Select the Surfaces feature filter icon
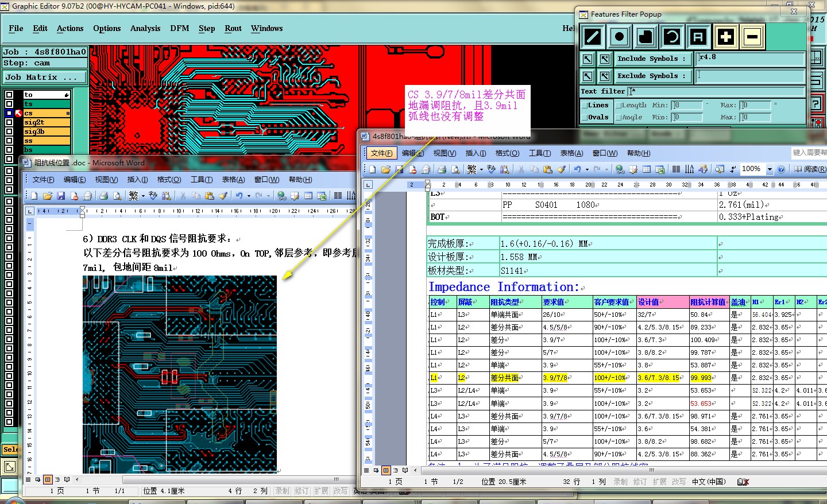The height and width of the screenshot is (504, 827). point(646,37)
